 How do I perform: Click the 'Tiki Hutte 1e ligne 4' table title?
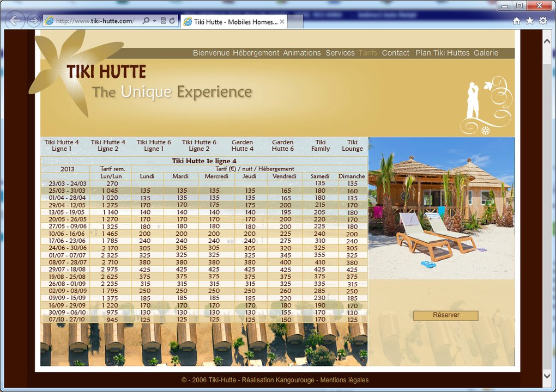point(204,161)
